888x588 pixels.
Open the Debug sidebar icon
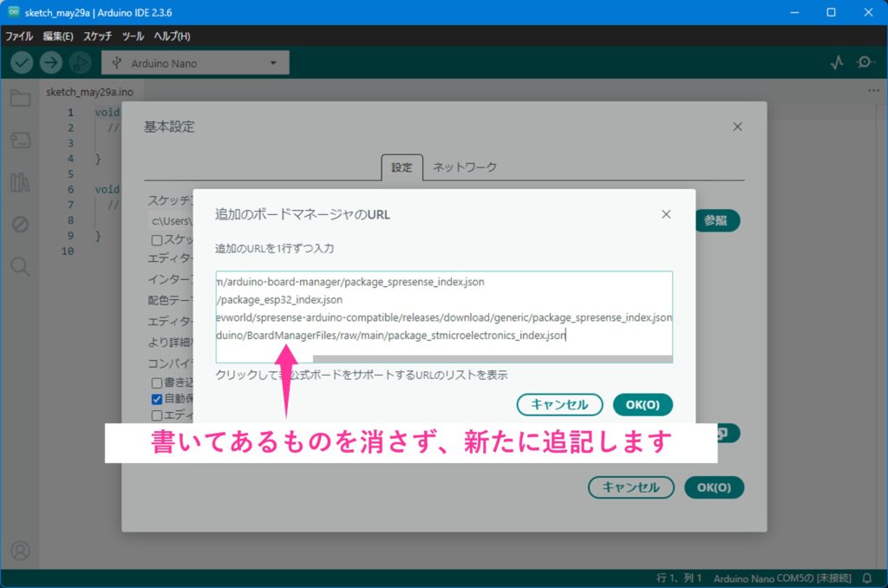[21, 225]
